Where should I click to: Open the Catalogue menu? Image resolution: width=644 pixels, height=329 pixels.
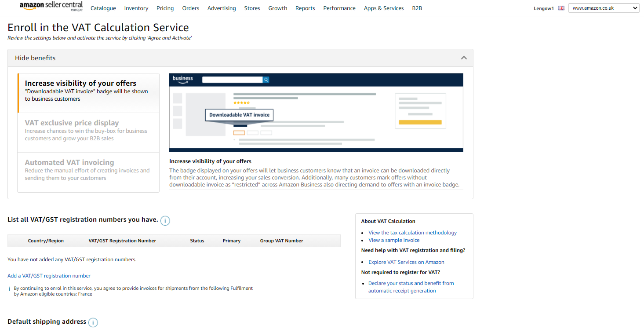click(103, 8)
